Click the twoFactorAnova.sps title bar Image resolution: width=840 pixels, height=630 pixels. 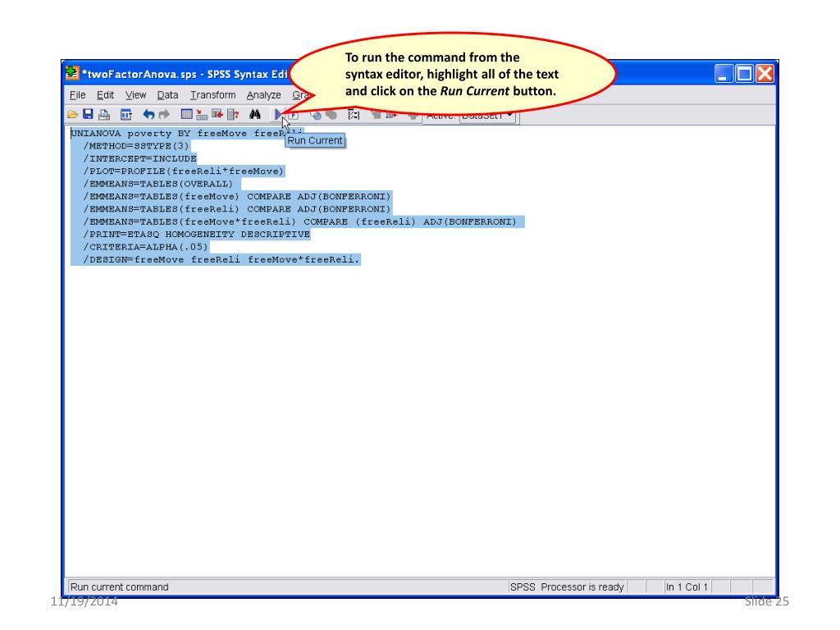click(185, 74)
